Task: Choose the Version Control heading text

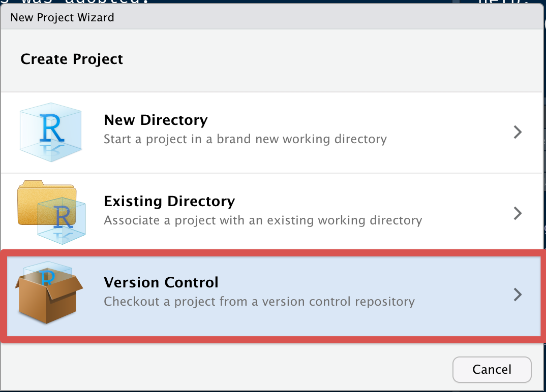Action: 161,282
